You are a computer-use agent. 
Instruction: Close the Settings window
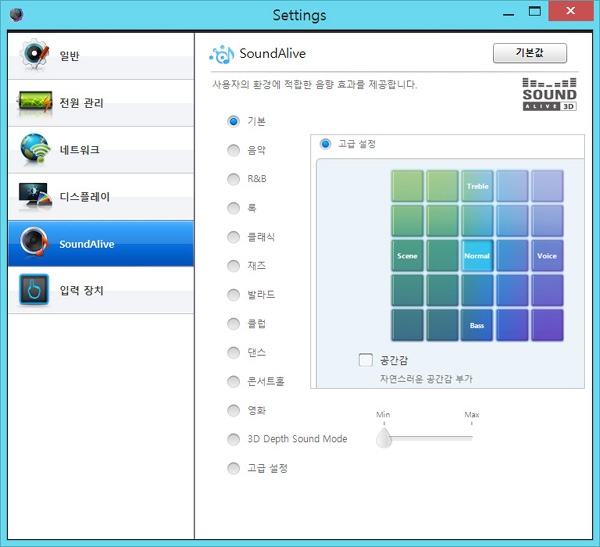[x=571, y=11]
